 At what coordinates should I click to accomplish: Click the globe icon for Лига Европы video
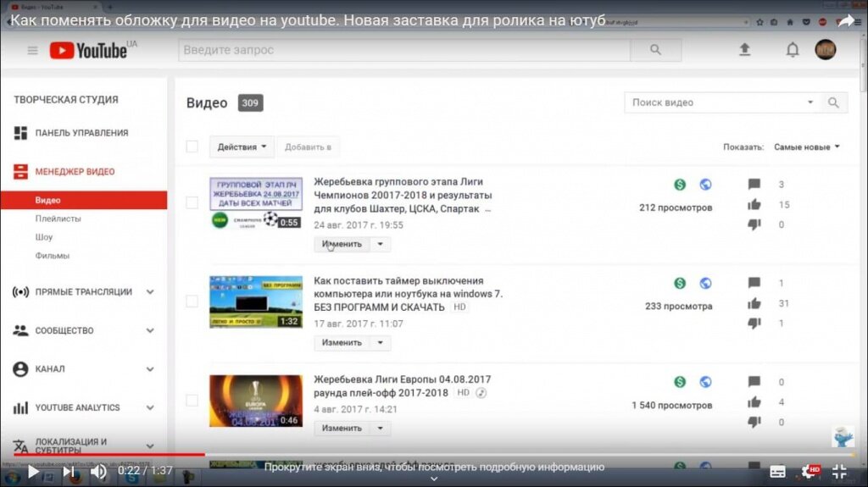[x=705, y=382]
